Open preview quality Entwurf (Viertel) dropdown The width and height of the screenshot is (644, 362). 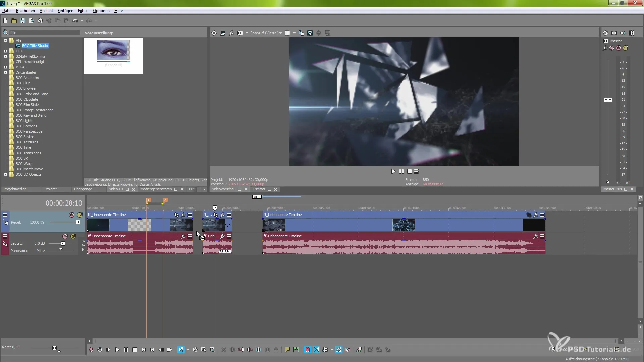coord(266,33)
